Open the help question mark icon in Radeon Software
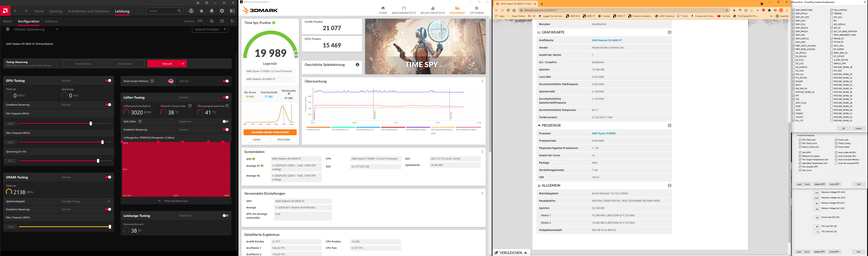This screenshot has width=868, height=256. coord(207,3)
